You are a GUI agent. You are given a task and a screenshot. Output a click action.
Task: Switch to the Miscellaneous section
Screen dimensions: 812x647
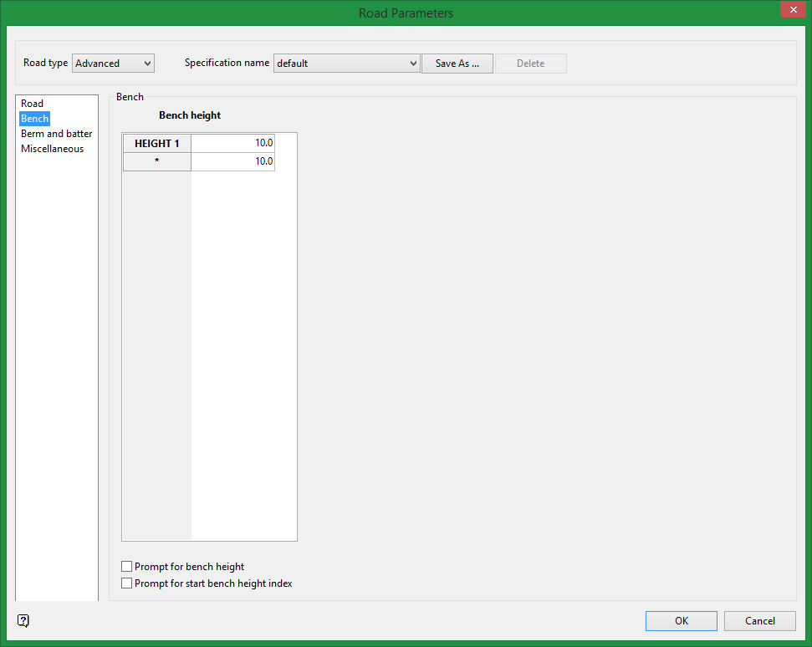[x=52, y=149]
